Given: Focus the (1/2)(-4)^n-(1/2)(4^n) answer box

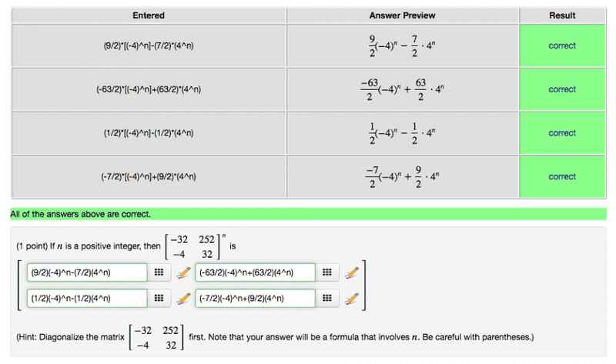Looking at the screenshot, I should tap(87, 299).
